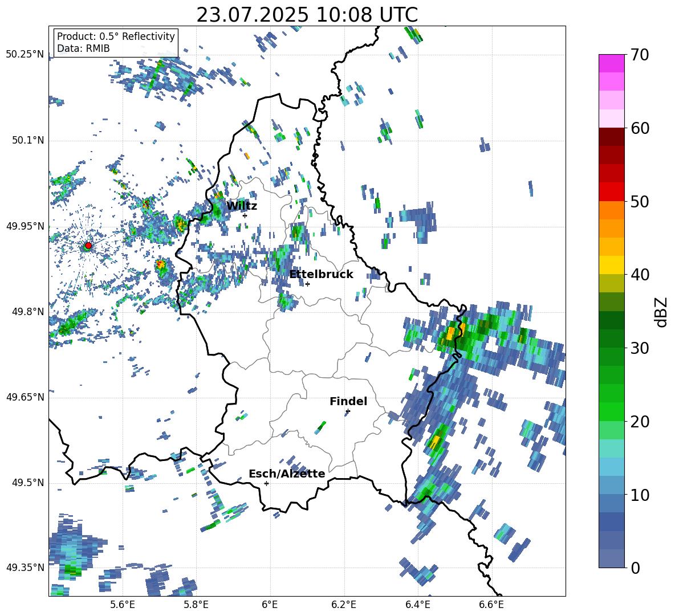Click 'Data: RMIB' text
Image resolution: width=675 pixels, height=616 pixels.
pos(83,48)
